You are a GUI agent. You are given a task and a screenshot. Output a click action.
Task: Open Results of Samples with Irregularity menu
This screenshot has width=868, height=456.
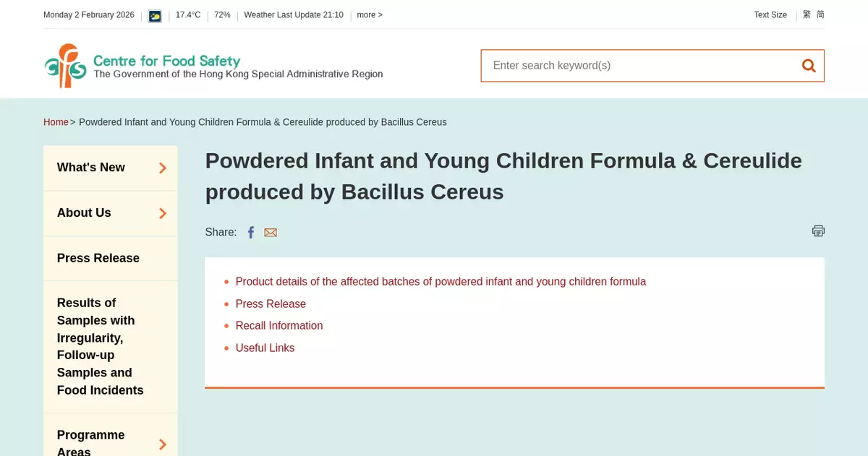tap(100, 346)
